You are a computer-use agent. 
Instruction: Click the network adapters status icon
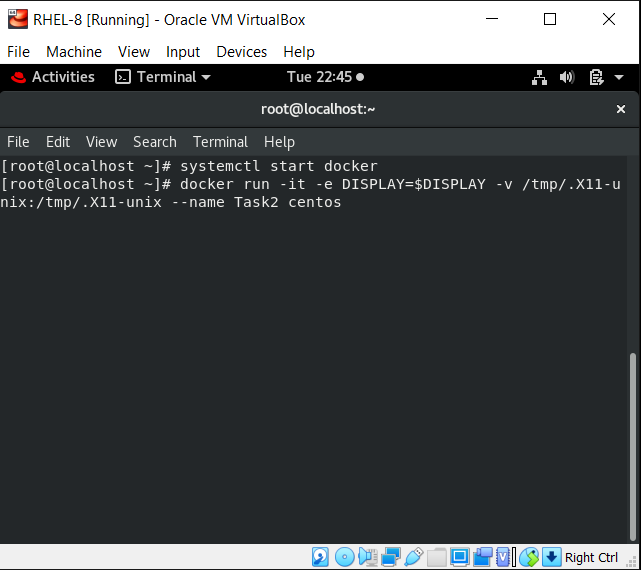pos(391,557)
